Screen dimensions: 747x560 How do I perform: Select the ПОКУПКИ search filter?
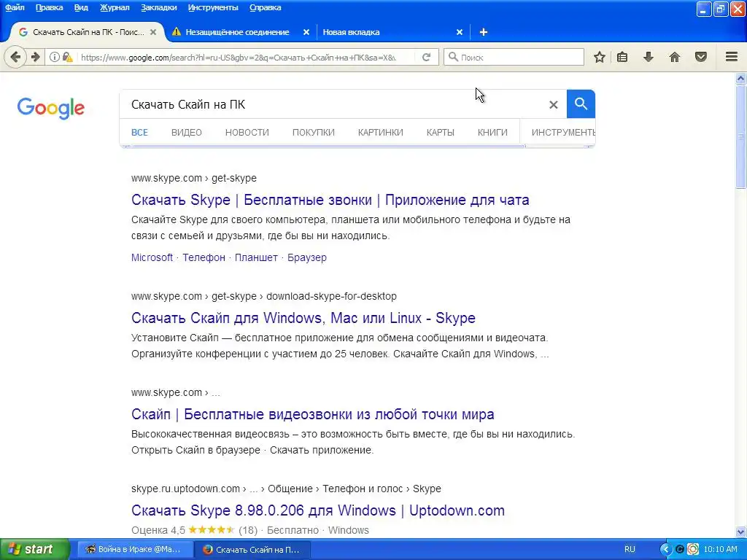click(x=314, y=133)
